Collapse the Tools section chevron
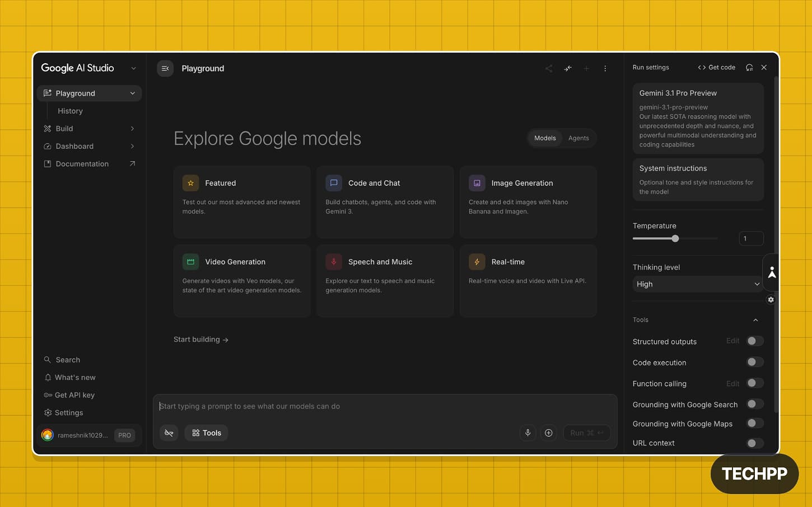Image resolution: width=812 pixels, height=507 pixels. 755,320
